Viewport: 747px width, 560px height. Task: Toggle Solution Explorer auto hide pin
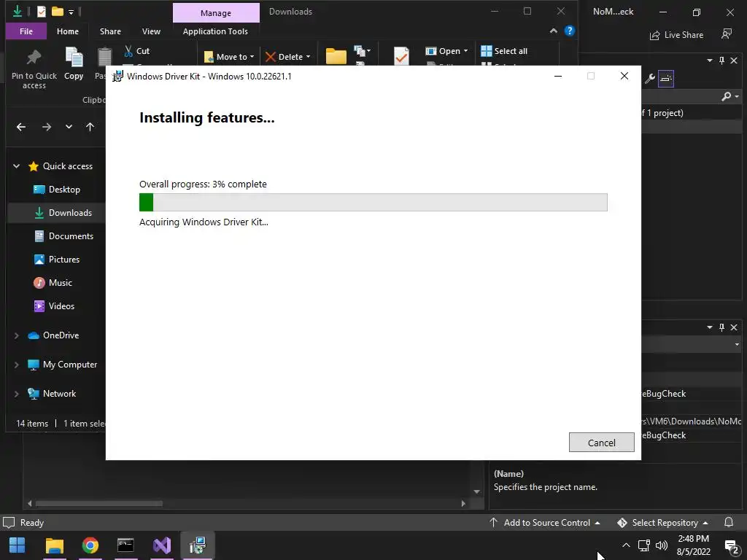721,61
